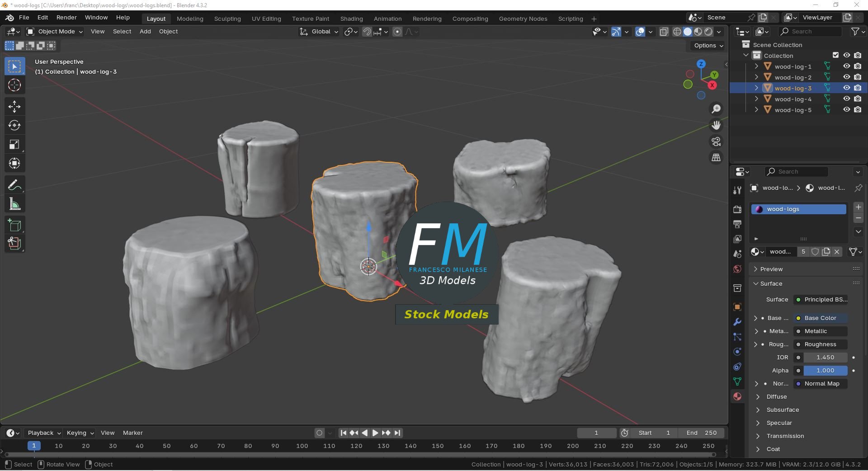Toggle camera view in viewport

pos(716,141)
